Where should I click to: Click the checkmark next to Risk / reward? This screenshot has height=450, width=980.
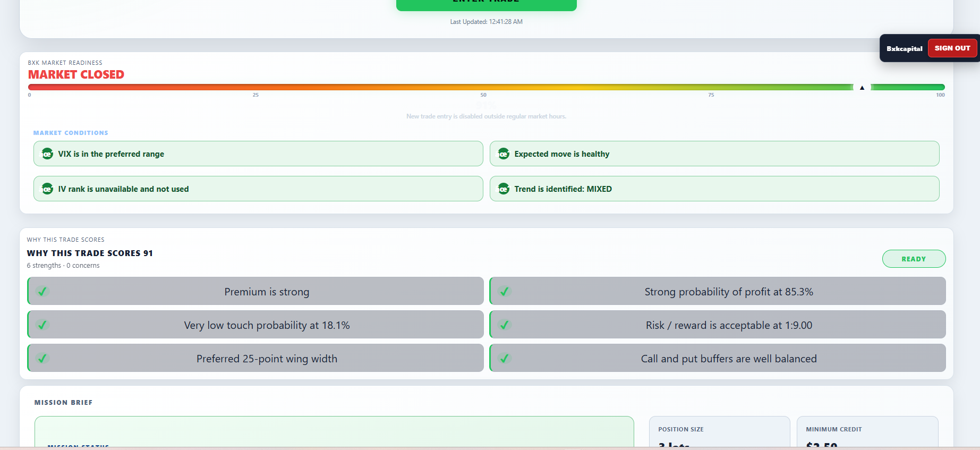tap(505, 325)
